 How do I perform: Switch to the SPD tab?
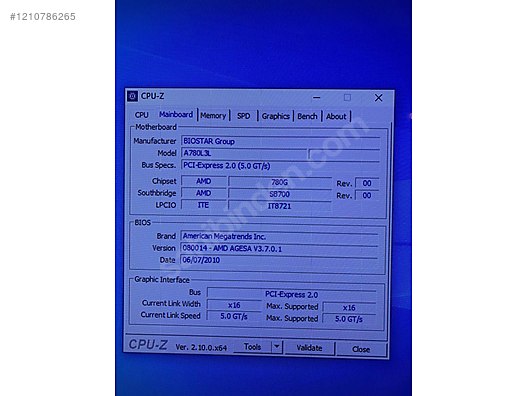243,116
